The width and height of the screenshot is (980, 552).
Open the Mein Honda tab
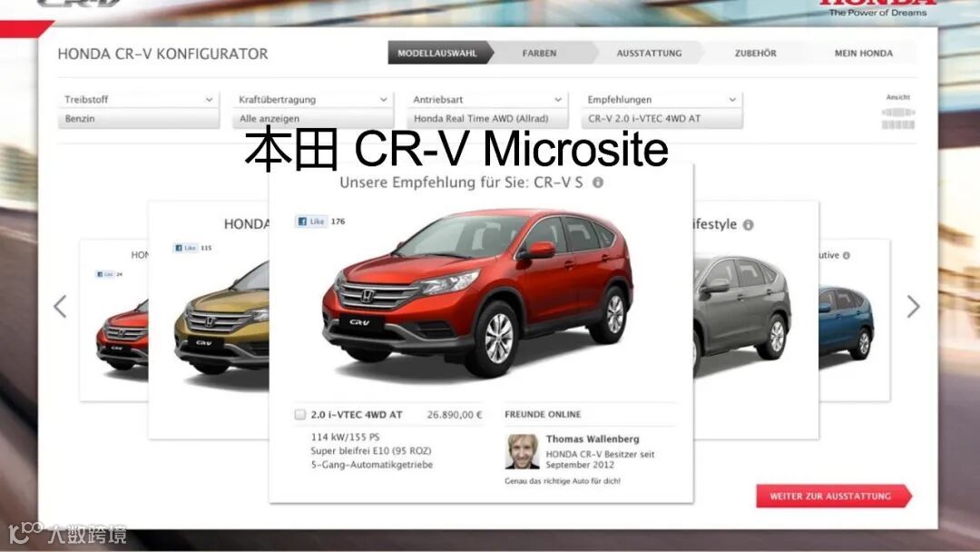pos(864,54)
